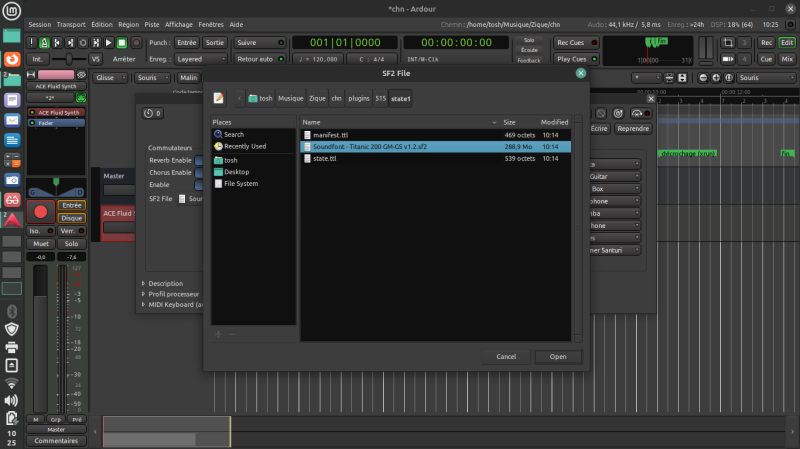Screen dimensions: 800x449
Task: Expand the Profil processeur section
Action: coord(172,294)
